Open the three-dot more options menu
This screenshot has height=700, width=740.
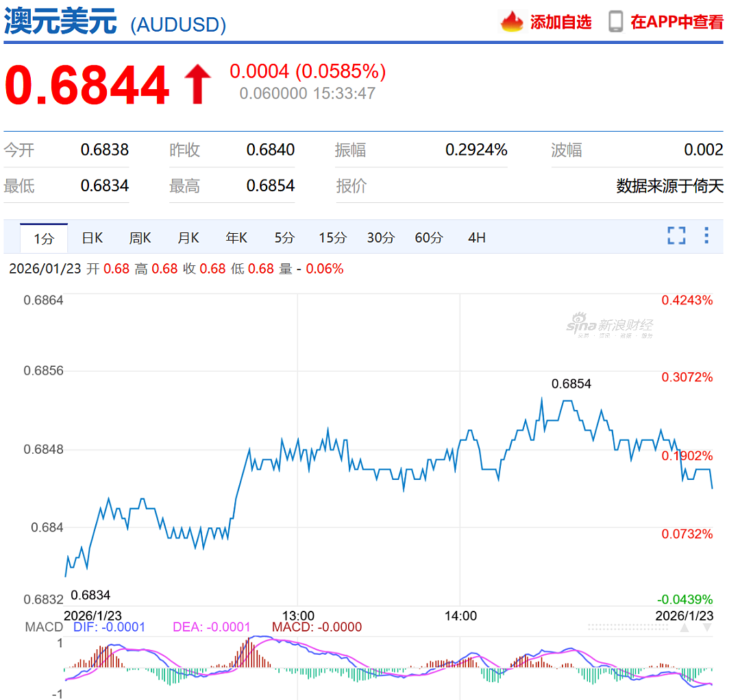(706, 235)
